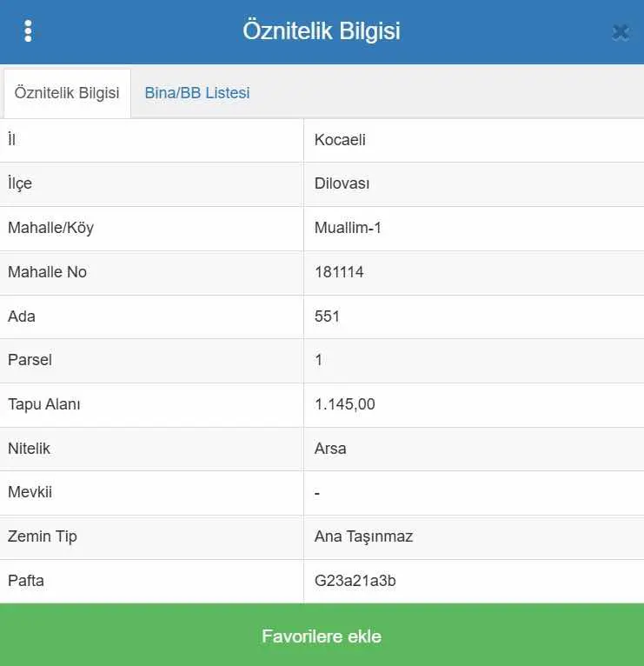Select the Mahalle/Köy row label

pos(51,228)
